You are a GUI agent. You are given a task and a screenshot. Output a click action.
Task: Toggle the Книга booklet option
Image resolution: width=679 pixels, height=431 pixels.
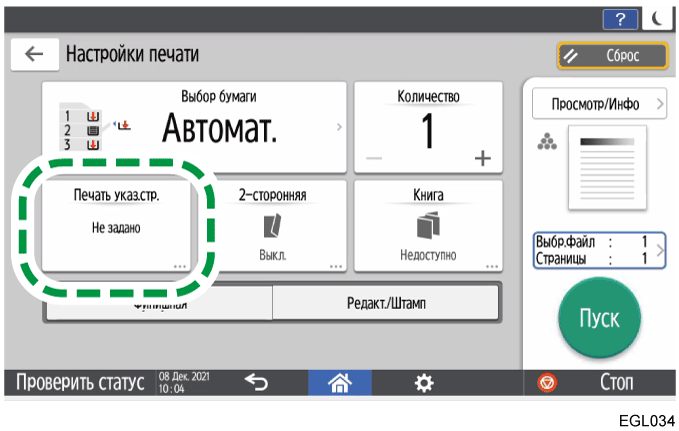(x=428, y=225)
